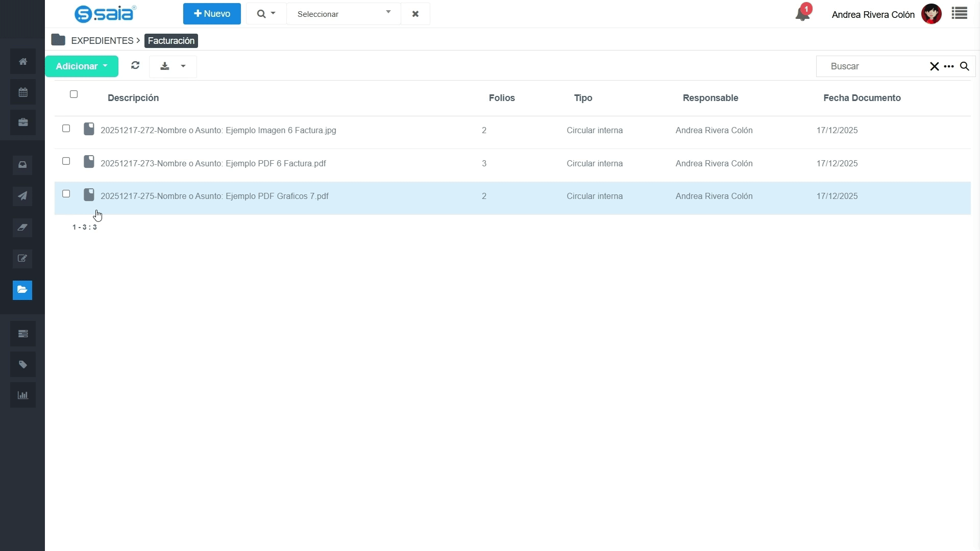This screenshot has width=980, height=551.
Task: Click the briefcase icon in sidebar
Action: [22, 122]
